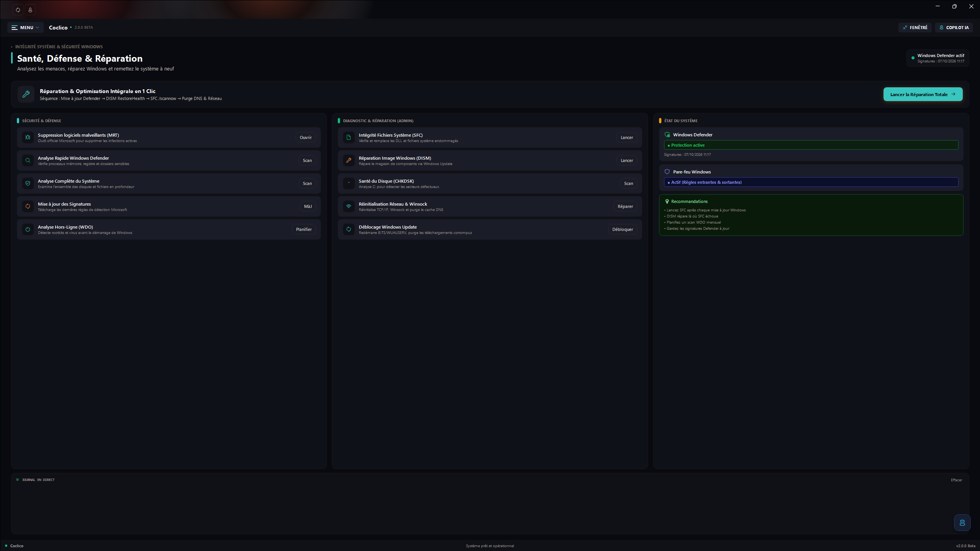
Task: Click Scan for Analyse Rapide Windows Defender
Action: (307, 160)
